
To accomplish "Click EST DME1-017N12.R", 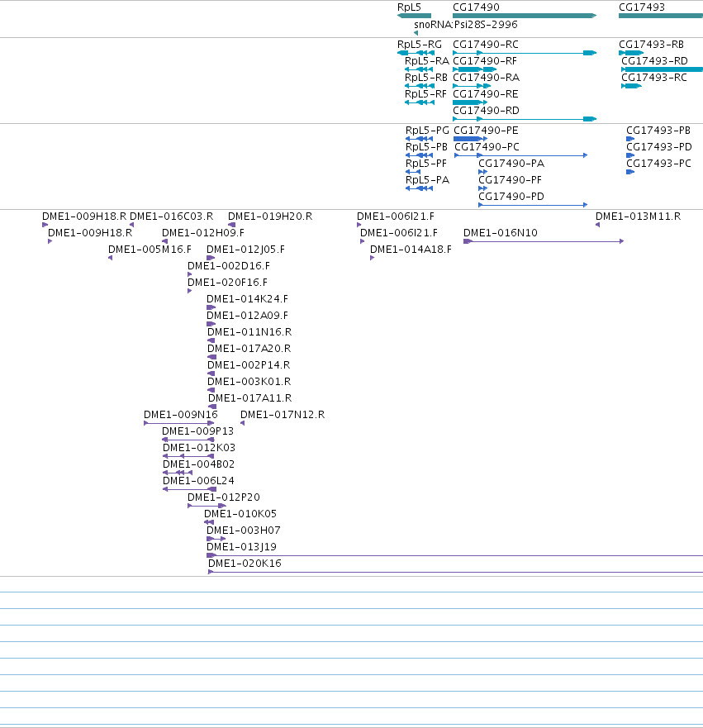I will click(x=242, y=423).
